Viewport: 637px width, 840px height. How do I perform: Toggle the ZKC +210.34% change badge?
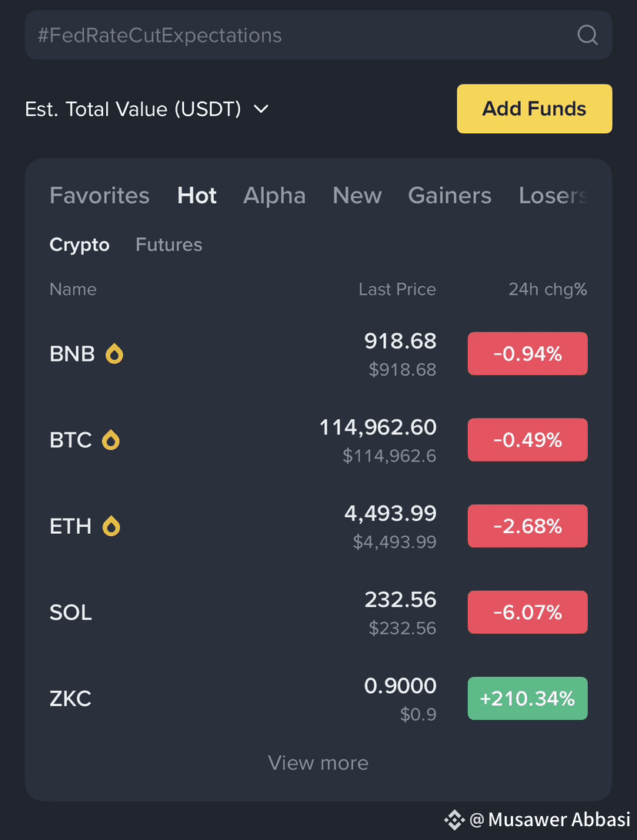(527, 698)
